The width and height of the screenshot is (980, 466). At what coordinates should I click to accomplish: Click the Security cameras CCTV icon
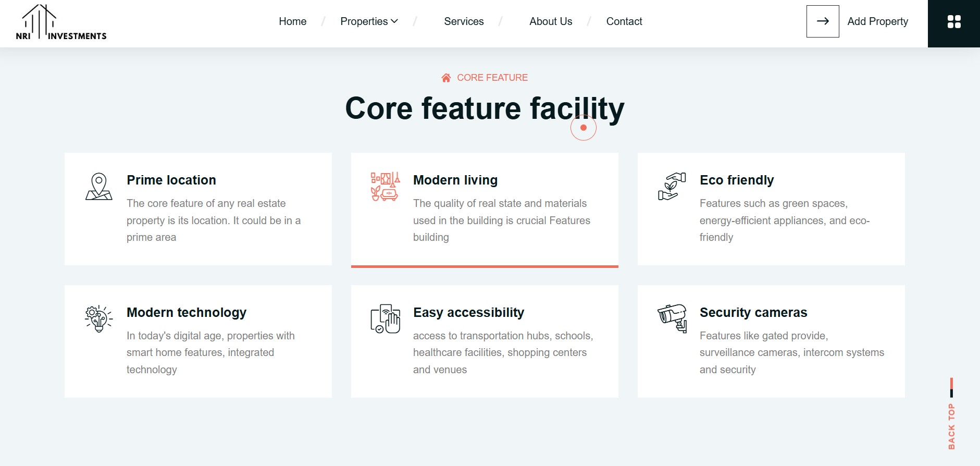point(672,318)
